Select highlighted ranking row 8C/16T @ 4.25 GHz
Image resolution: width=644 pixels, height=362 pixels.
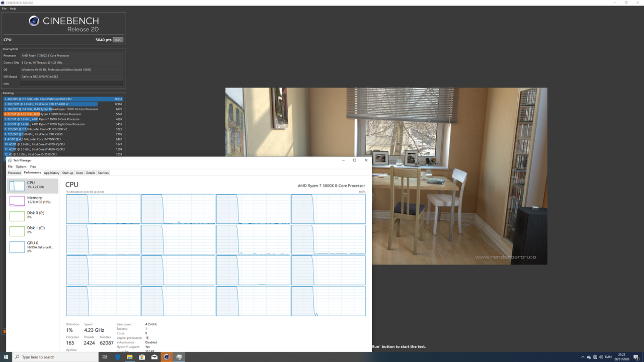[x=63, y=114]
